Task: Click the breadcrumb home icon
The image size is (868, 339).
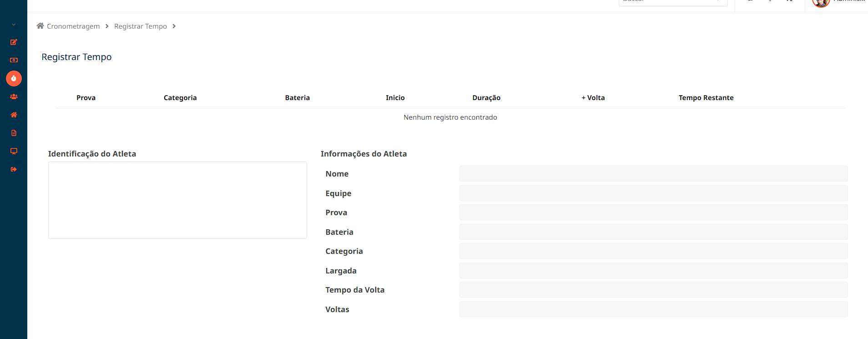Action: click(x=40, y=26)
